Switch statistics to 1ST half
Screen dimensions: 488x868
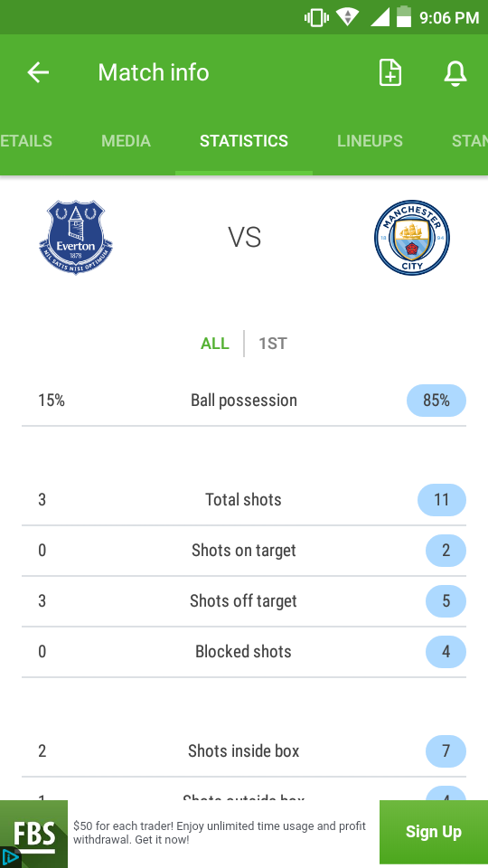tap(273, 344)
